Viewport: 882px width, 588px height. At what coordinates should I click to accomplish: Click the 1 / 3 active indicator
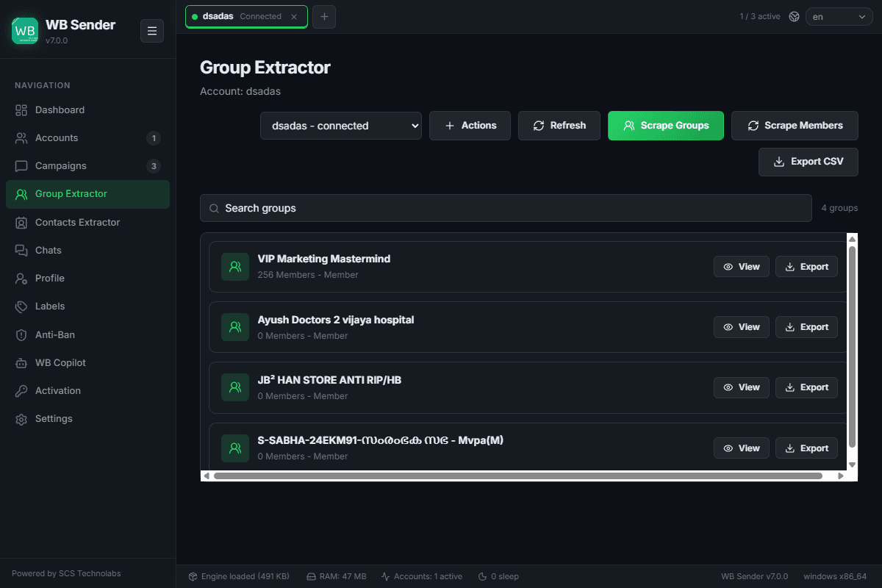coord(760,16)
